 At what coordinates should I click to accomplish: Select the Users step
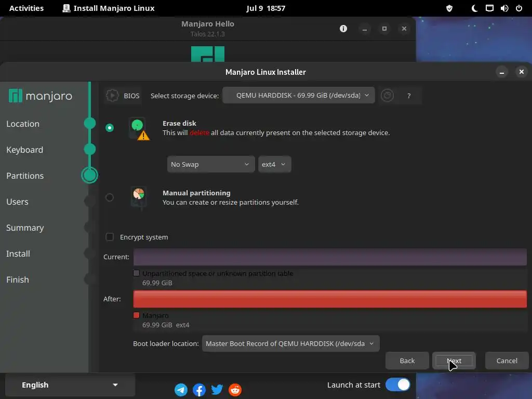click(17, 202)
